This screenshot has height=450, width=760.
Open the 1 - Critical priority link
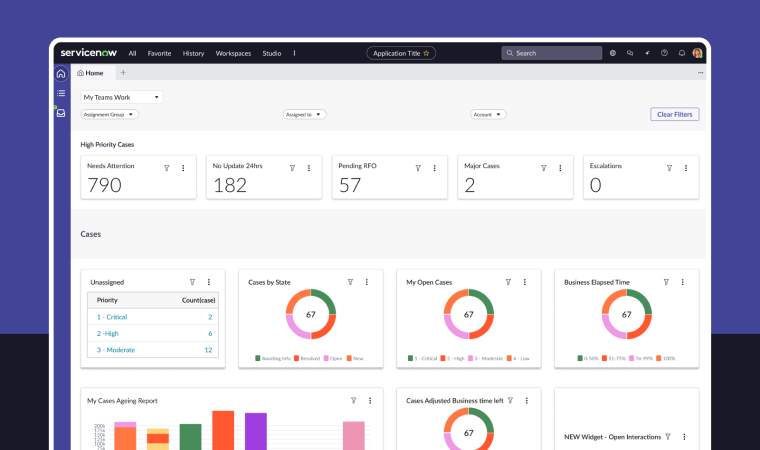pyautogui.click(x=112, y=317)
